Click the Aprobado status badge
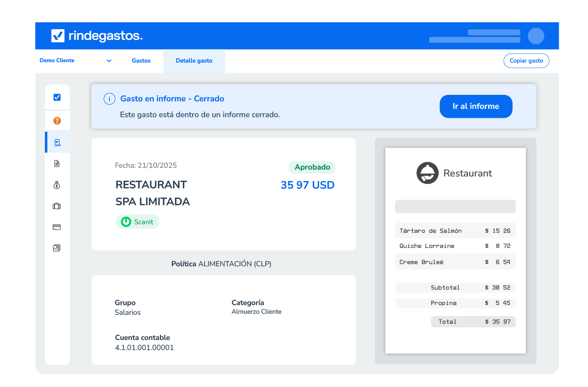The height and width of the screenshot is (387, 588). 312,167
